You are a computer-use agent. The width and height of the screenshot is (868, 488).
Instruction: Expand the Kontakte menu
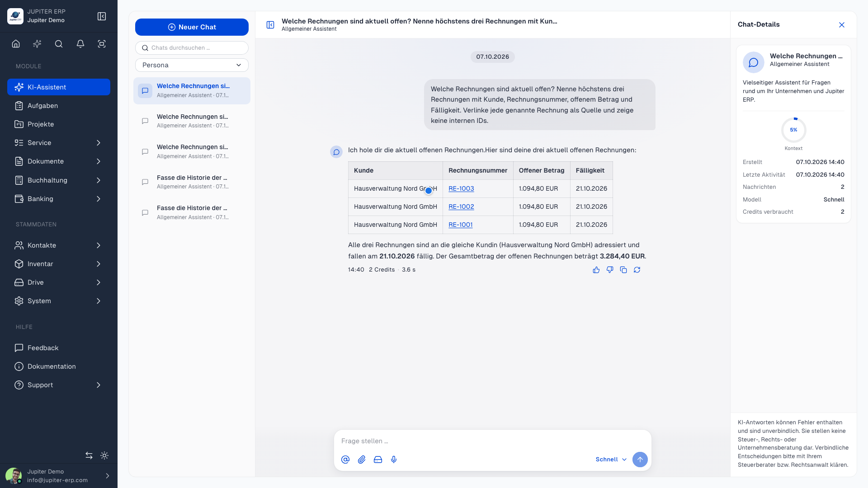click(x=59, y=245)
